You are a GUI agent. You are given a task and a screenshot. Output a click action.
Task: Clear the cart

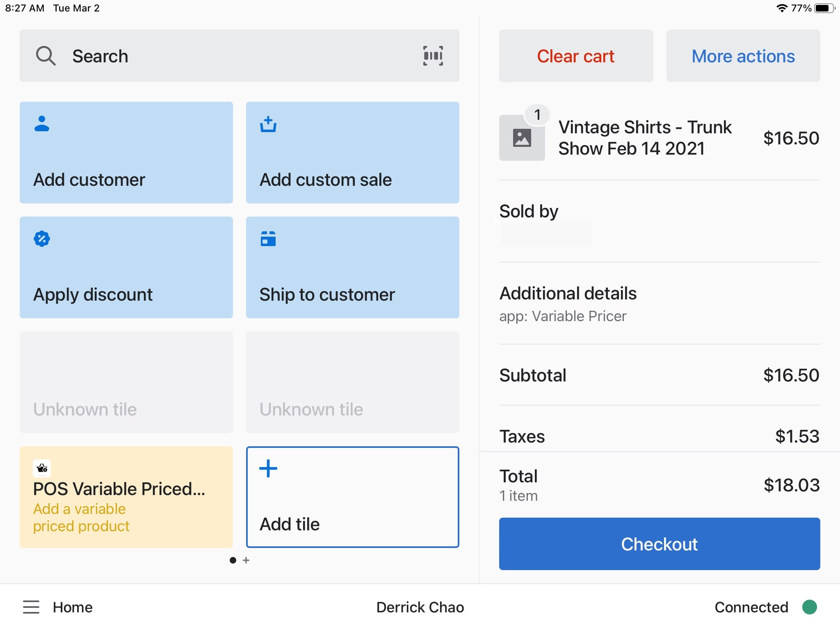pos(576,56)
